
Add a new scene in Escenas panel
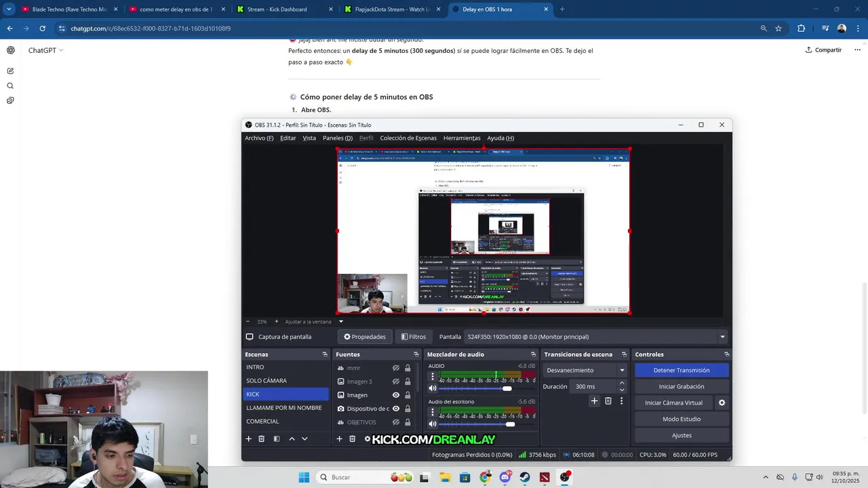(248, 439)
